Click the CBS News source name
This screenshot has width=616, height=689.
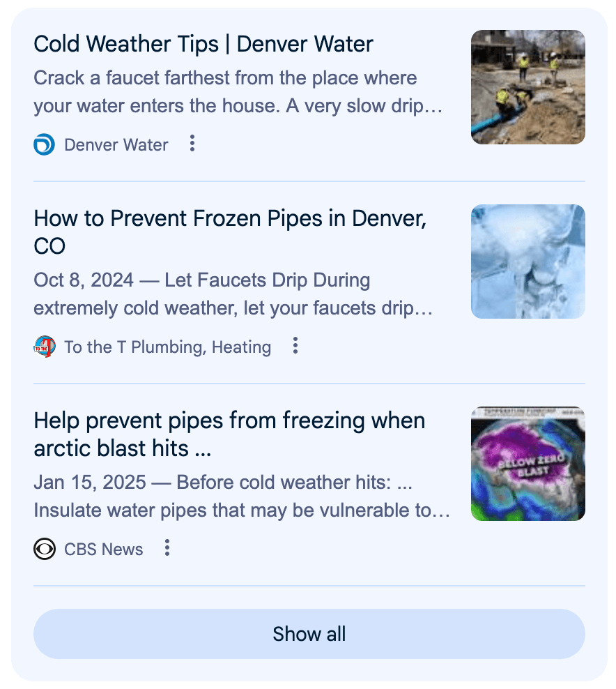click(104, 550)
